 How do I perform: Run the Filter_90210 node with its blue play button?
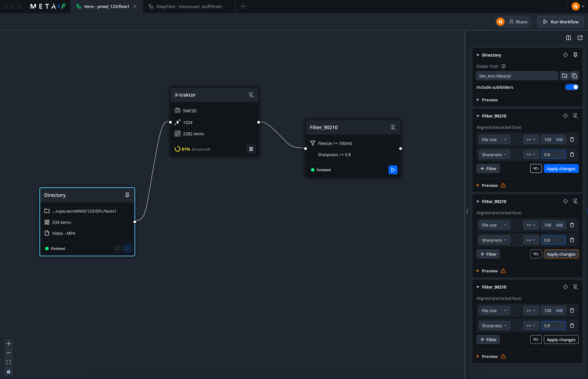(x=393, y=170)
